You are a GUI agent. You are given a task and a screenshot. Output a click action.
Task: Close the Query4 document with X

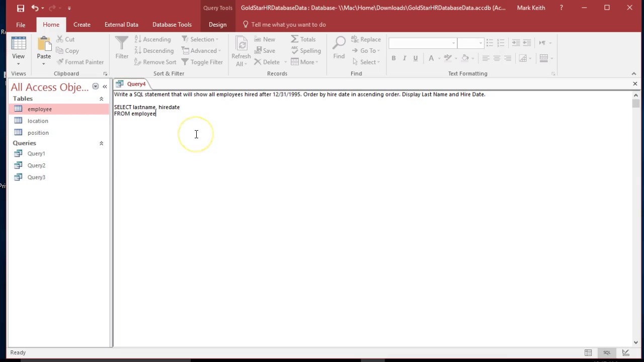point(635,84)
